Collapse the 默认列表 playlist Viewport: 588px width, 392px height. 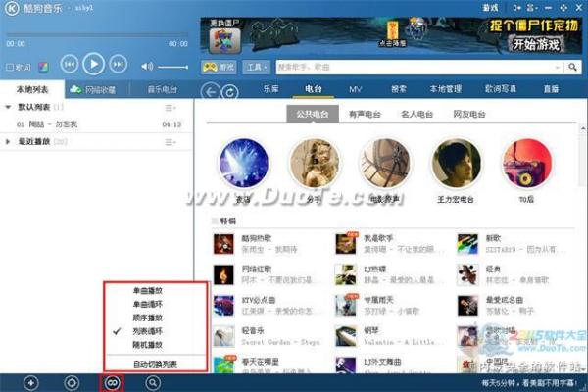coord(8,107)
